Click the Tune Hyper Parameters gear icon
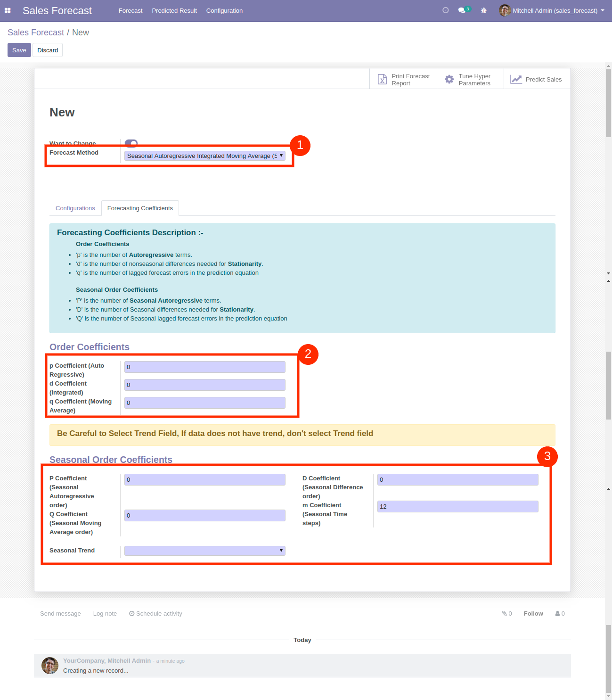The image size is (612, 700). 449,80
